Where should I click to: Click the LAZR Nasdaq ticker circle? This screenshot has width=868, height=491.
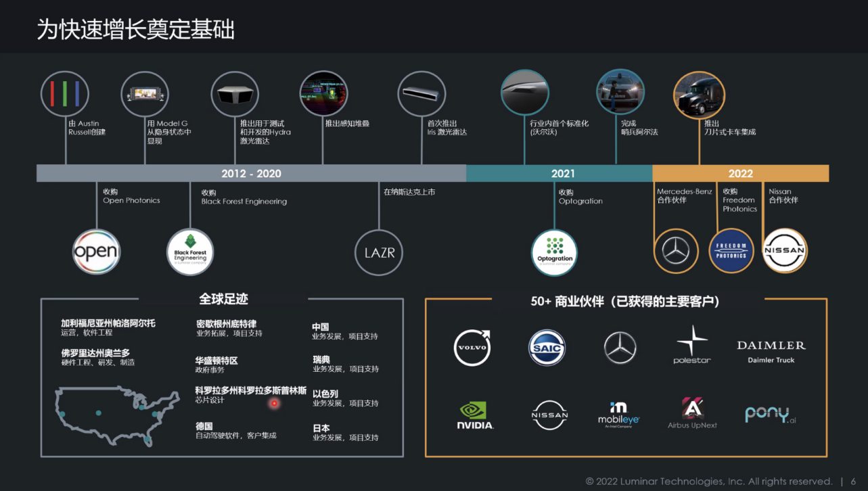coord(379,253)
